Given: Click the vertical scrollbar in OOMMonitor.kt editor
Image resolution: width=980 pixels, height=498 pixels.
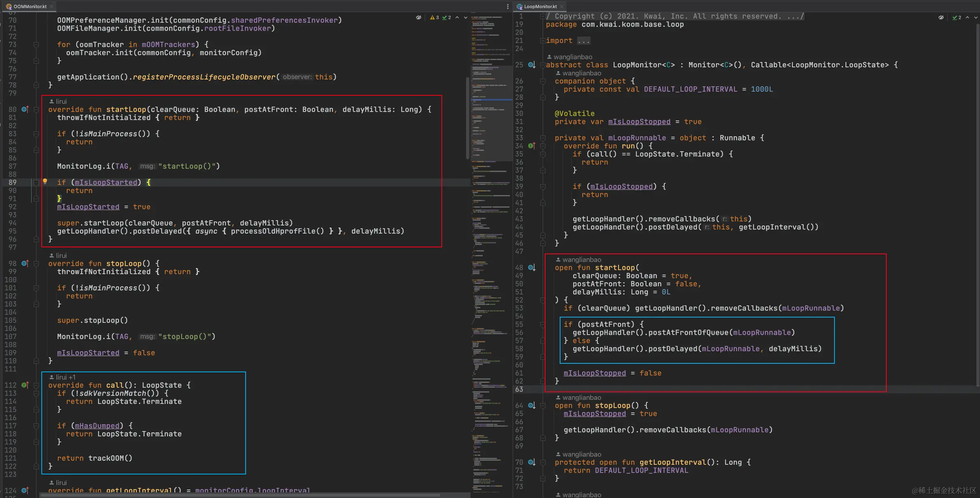Looking at the screenshot, I should [x=468, y=118].
